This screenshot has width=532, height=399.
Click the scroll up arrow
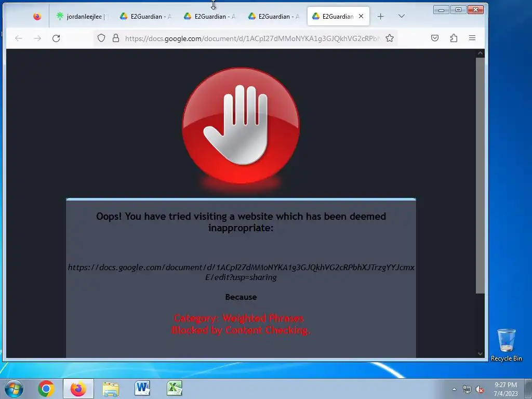click(x=480, y=54)
